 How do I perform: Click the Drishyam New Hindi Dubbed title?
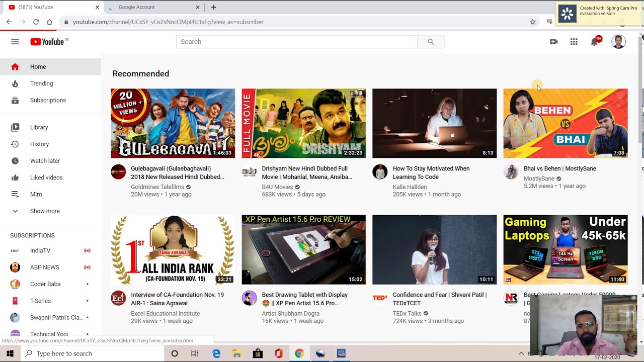point(307,173)
